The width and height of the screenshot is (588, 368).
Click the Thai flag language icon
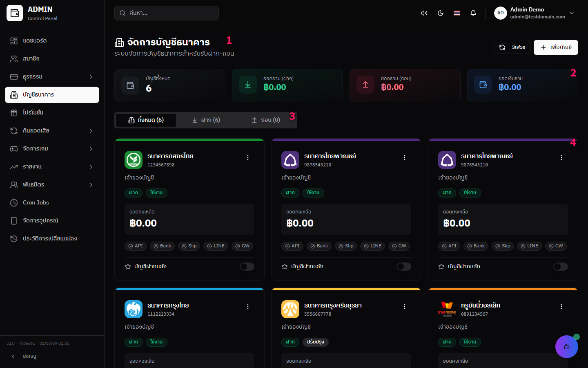click(457, 13)
